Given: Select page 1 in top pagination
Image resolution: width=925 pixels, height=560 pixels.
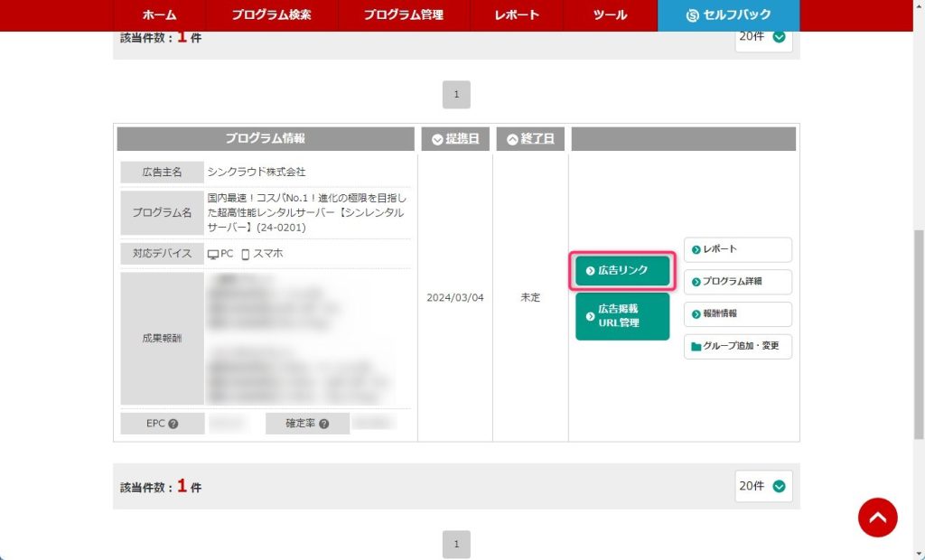Looking at the screenshot, I should tap(456, 94).
